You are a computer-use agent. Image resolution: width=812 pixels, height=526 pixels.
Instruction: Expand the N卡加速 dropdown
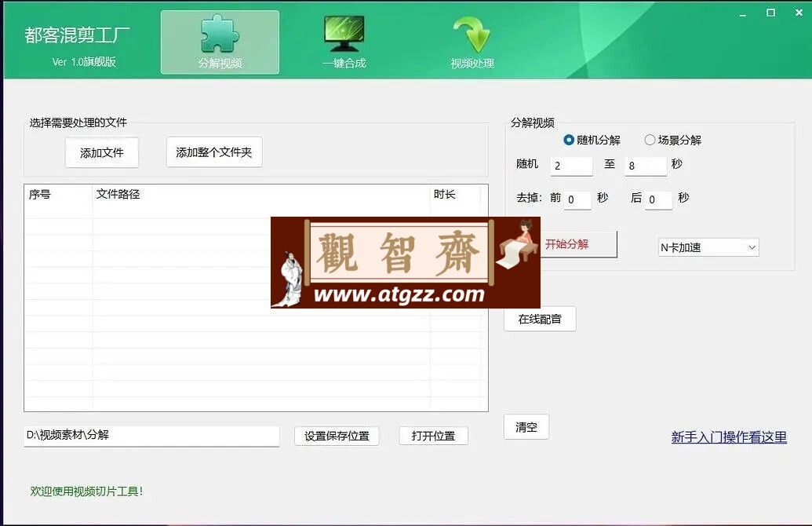[x=708, y=248]
